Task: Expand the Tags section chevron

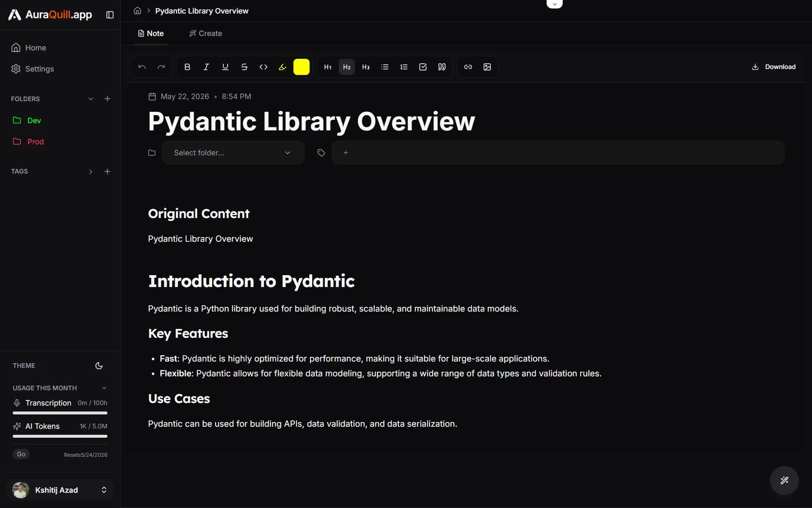Action: click(91, 171)
